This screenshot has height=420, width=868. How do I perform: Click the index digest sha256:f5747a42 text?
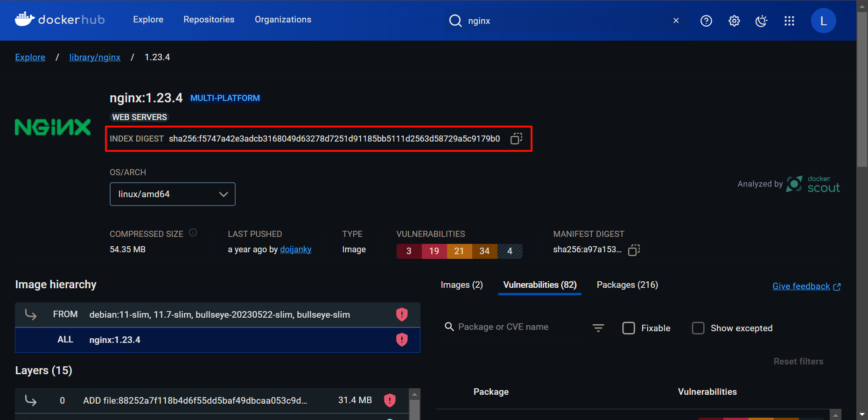(334, 138)
